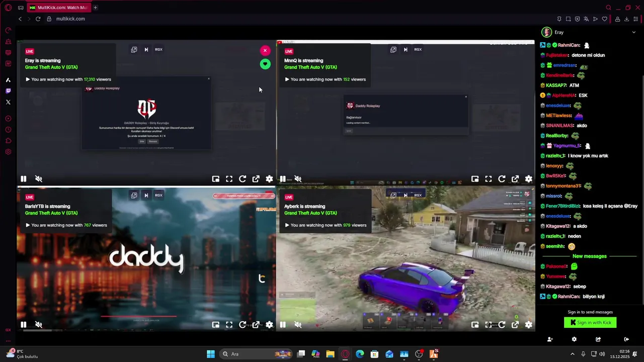Screen dimensions: 644x362
Task: Reload the MnnQ stream player
Action: [502, 178]
